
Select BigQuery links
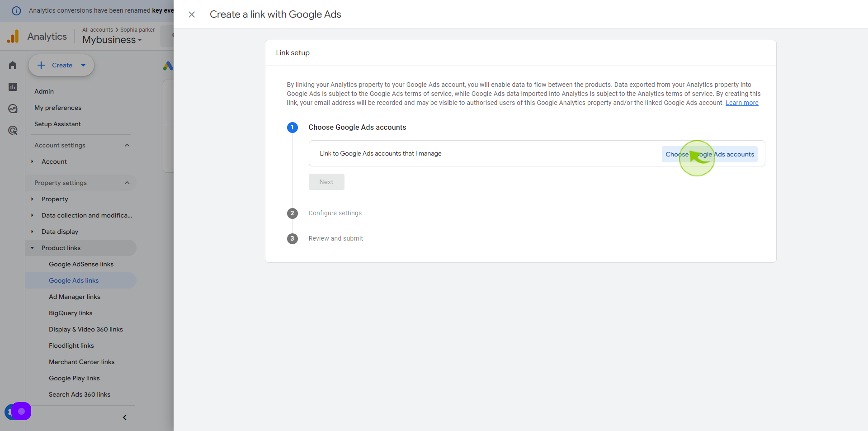71,313
